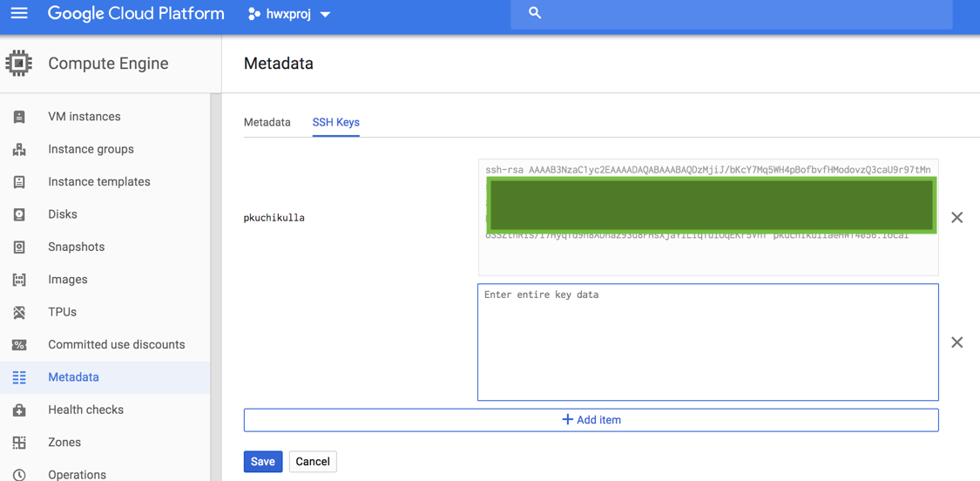Click the hwxproj project dots icon

point(253,14)
